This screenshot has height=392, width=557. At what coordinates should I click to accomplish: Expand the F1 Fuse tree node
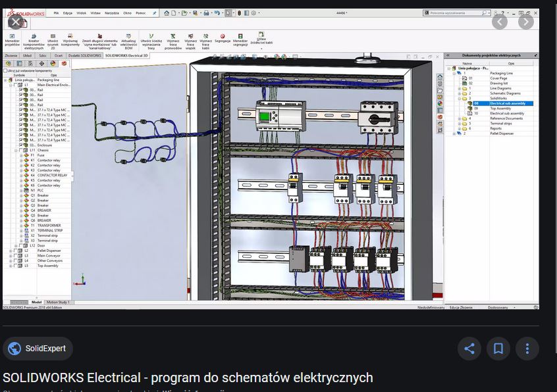coord(21,155)
